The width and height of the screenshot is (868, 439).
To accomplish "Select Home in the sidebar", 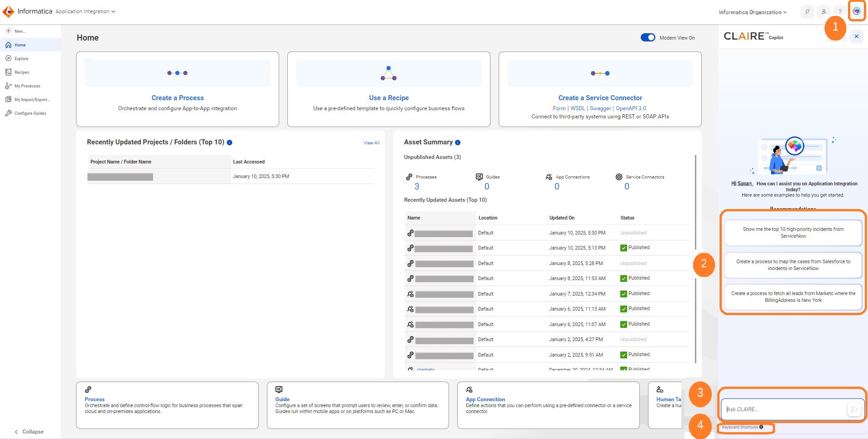I will (31, 45).
